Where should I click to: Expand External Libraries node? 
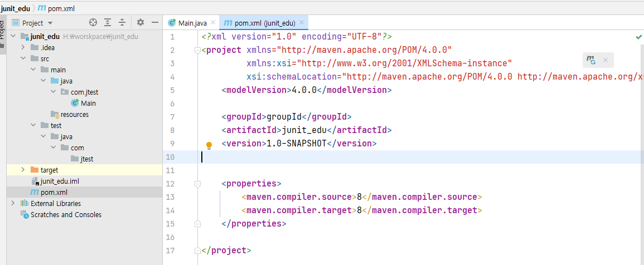click(13, 203)
